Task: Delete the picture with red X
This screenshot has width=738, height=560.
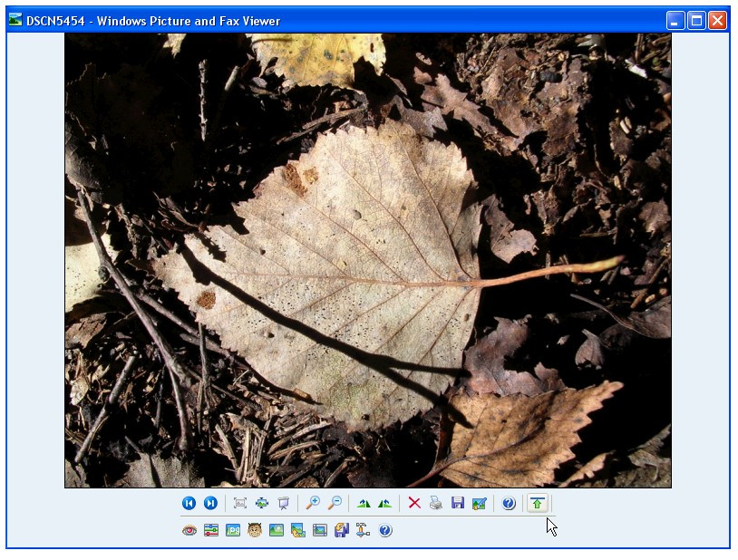Action: coord(414,503)
